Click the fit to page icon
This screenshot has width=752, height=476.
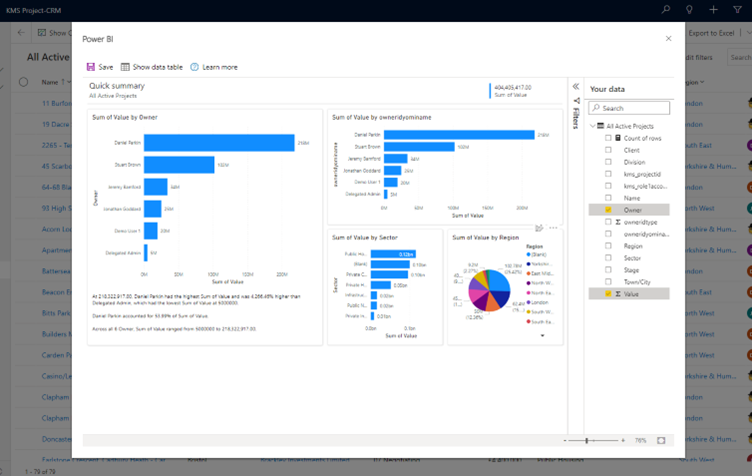click(x=661, y=440)
